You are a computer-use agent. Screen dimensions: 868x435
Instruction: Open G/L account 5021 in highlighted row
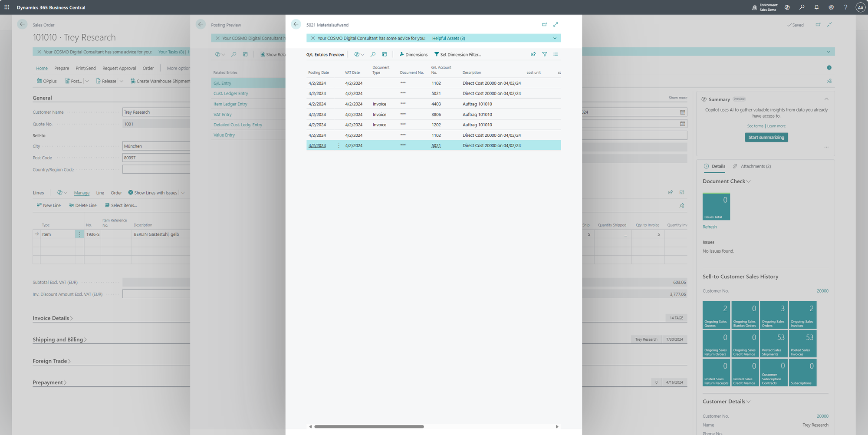[x=436, y=146]
